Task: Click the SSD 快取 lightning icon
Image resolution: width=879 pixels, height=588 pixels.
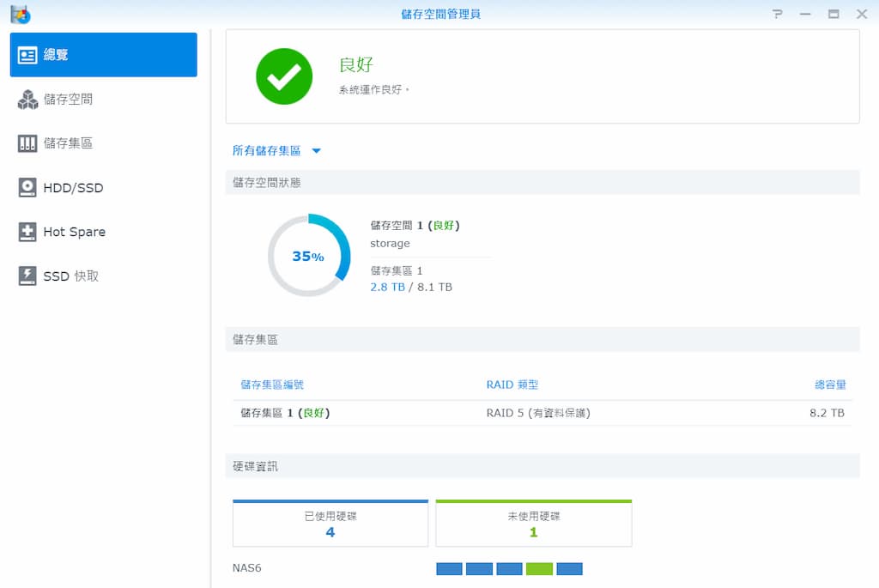Action: pos(27,276)
